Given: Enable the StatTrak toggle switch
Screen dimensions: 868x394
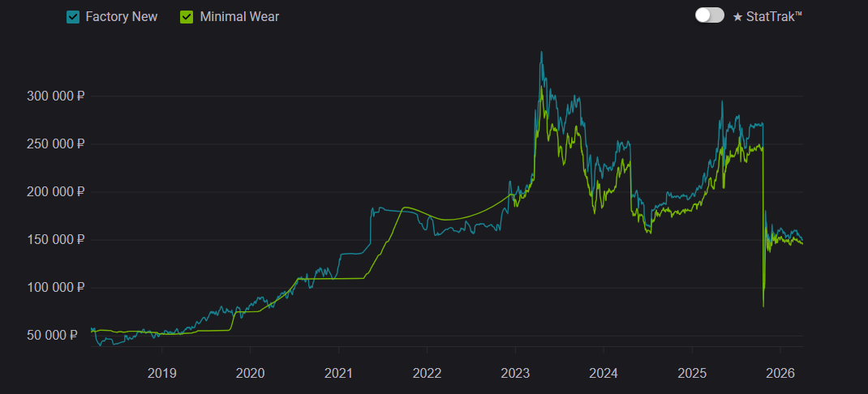Looking at the screenshot, I should coord(709,15).
